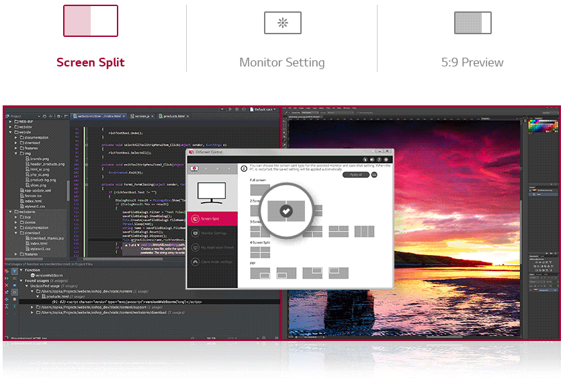Select product-bg.png in the project tree
The image size is (567, 392).
[40, 180]
